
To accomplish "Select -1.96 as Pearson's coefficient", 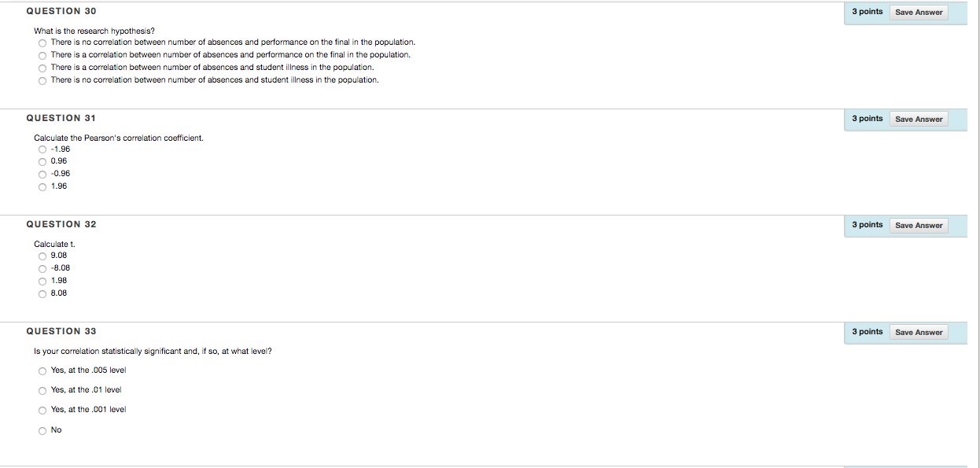I will pyautogui.click(x=42, y=149).
